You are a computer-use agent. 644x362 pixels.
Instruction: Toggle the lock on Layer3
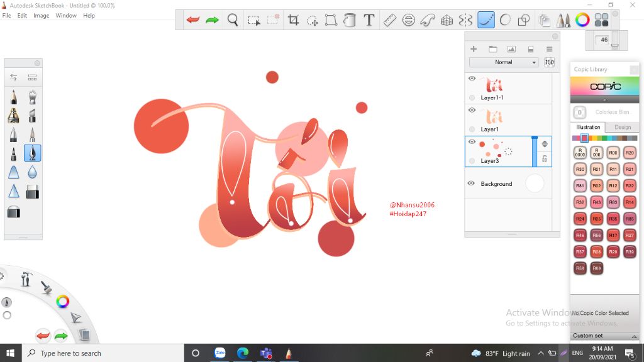click(545, 159)
